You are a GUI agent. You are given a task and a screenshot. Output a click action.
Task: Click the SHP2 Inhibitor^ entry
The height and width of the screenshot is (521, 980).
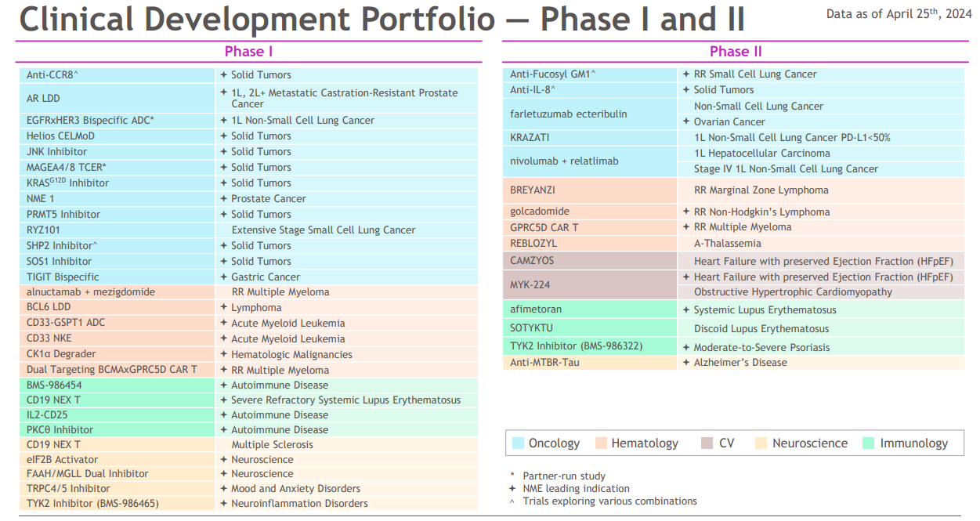tap(62, 246)
